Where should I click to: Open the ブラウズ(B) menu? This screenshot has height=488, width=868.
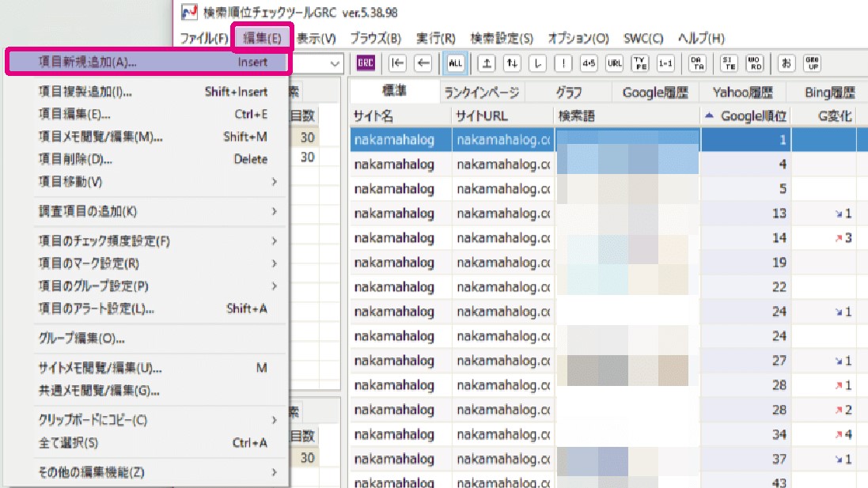375,38
